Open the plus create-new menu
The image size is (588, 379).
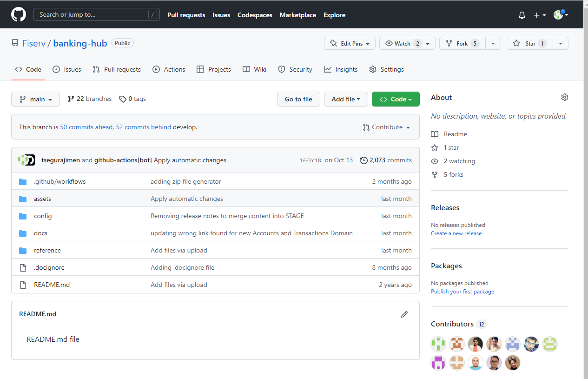[540, 15]
